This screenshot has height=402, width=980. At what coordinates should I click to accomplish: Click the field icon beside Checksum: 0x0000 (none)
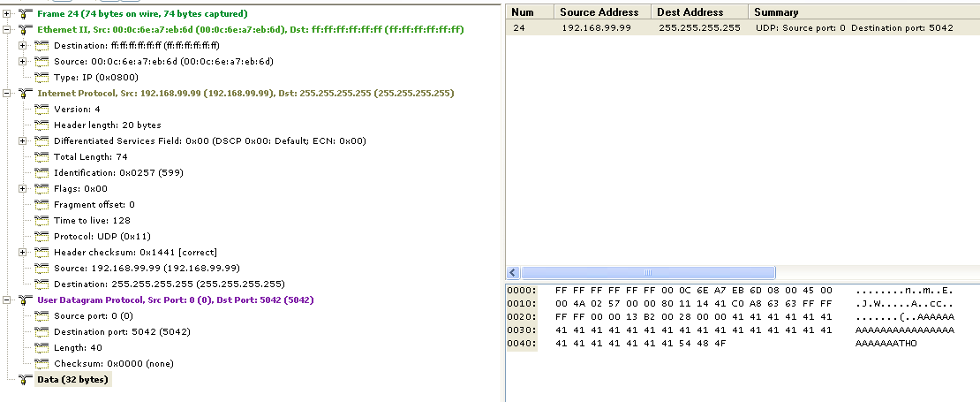[x=41, y=364]
